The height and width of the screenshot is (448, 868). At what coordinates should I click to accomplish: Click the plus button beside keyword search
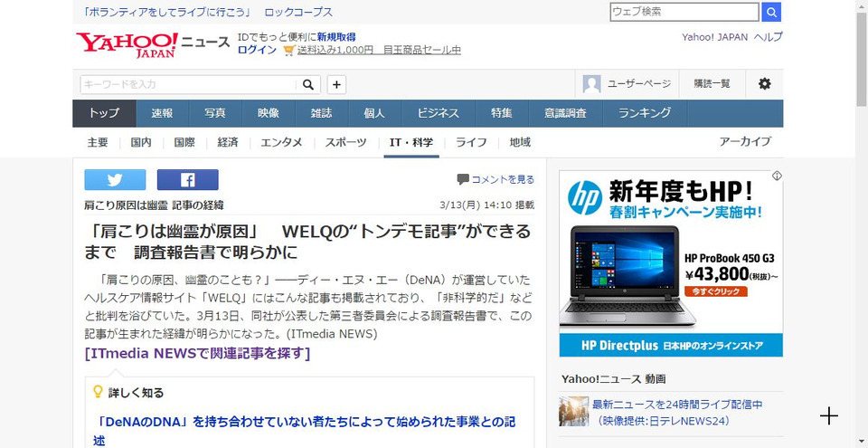pyautogui.click(x=336, y=84)
